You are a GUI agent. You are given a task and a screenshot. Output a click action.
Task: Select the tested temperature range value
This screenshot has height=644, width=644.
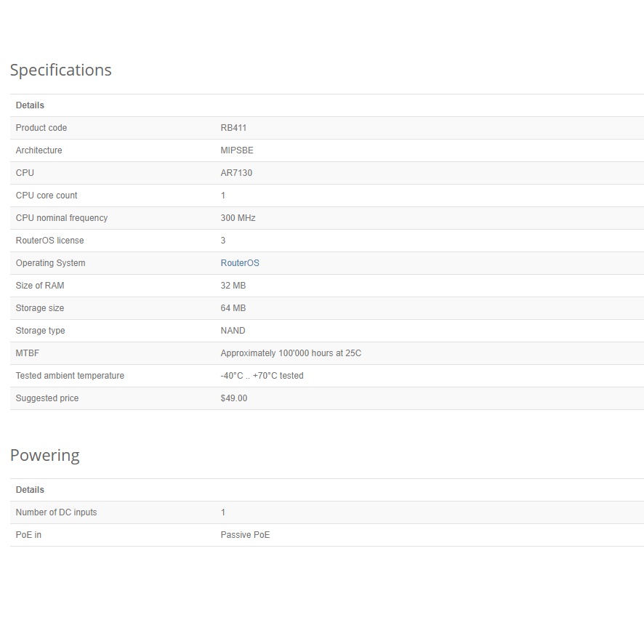pyautogui.click(x=262, y=376)
